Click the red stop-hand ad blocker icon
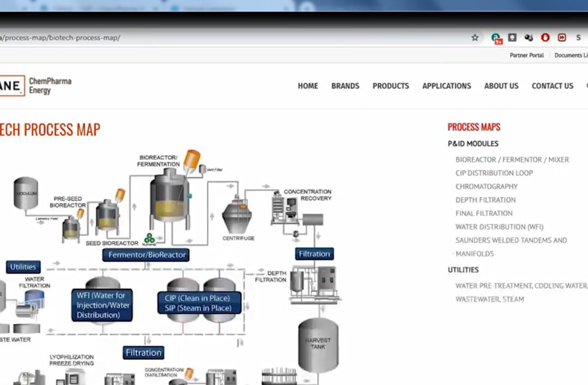Screen dimensions: 588x385 [x=545, y=38]
